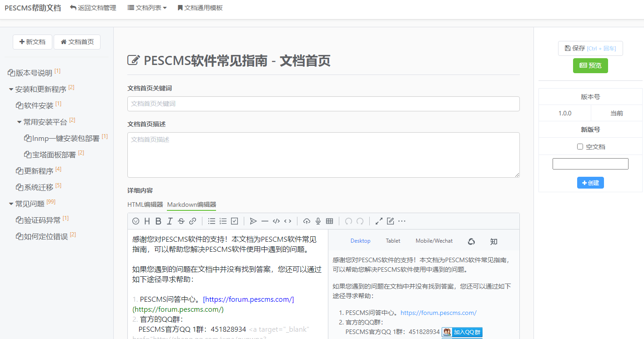Switch preview to Mobile/Wechat mode
This screenshot has width=644, height=339.
[434, 241]
